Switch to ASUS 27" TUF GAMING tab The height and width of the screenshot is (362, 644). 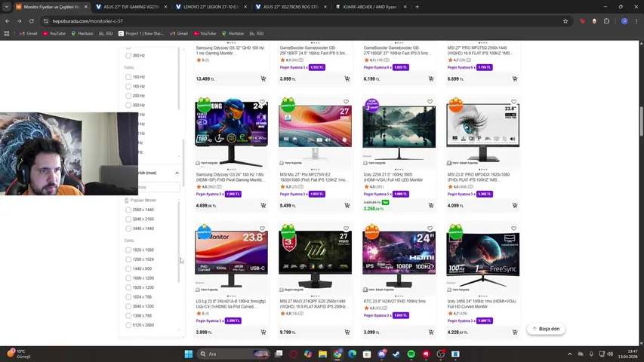(131, 7)
